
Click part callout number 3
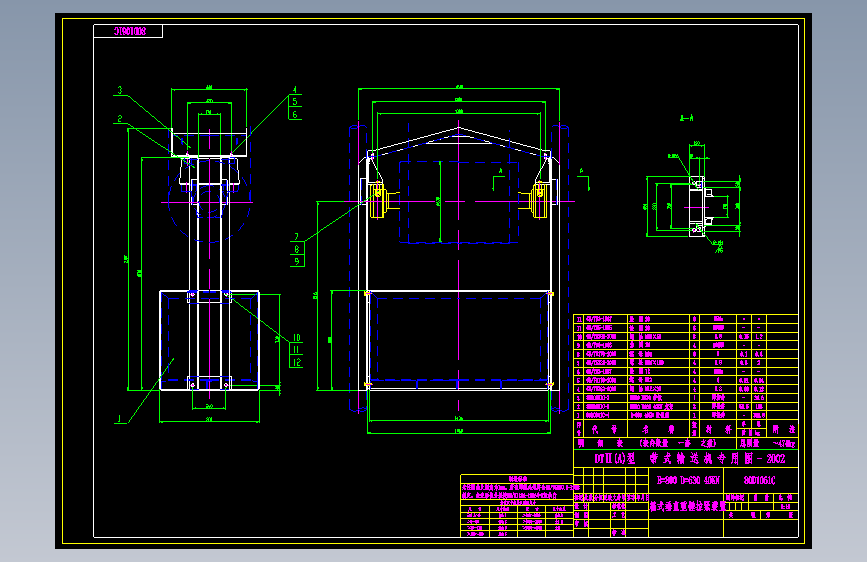[119, 90]
